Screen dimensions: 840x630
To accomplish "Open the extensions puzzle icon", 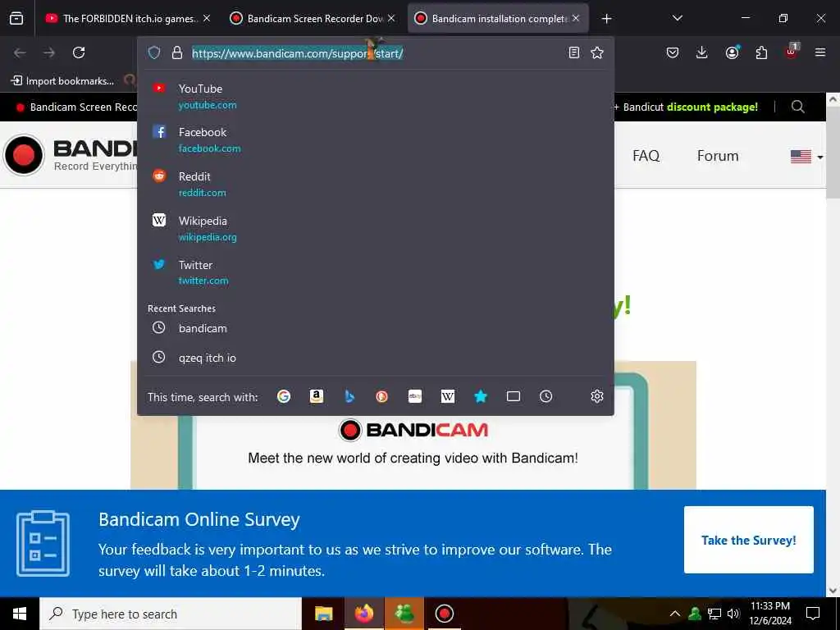I will point(761,52).
